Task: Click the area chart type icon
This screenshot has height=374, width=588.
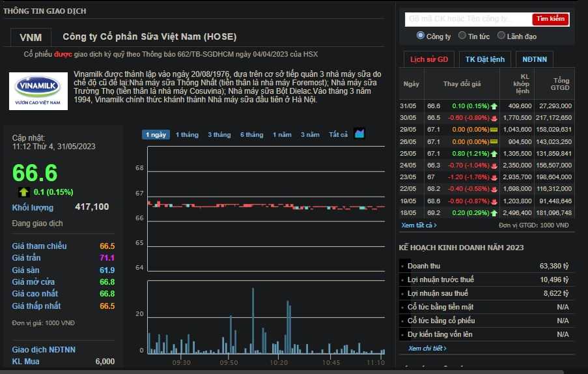Action: pyautogui.click(x=359, y=134)
